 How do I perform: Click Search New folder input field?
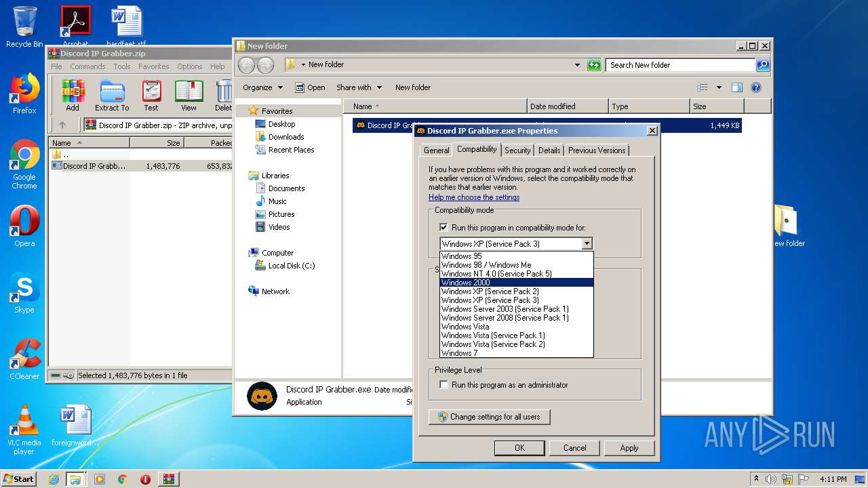click(680, 65)
